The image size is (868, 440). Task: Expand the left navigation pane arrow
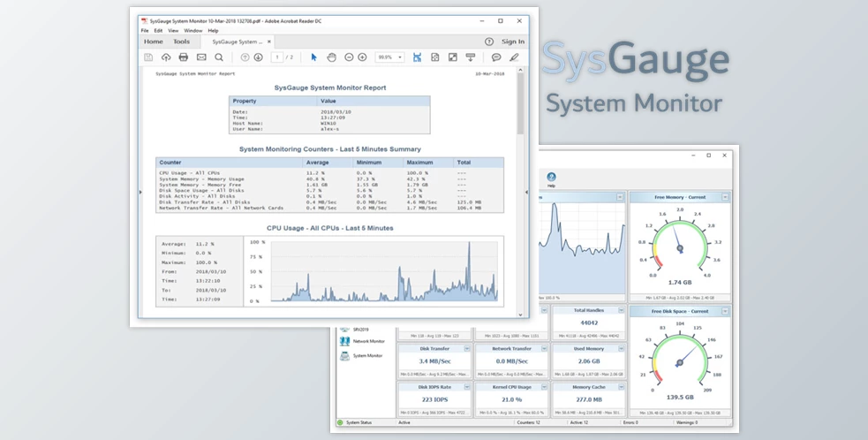point(141,191)
